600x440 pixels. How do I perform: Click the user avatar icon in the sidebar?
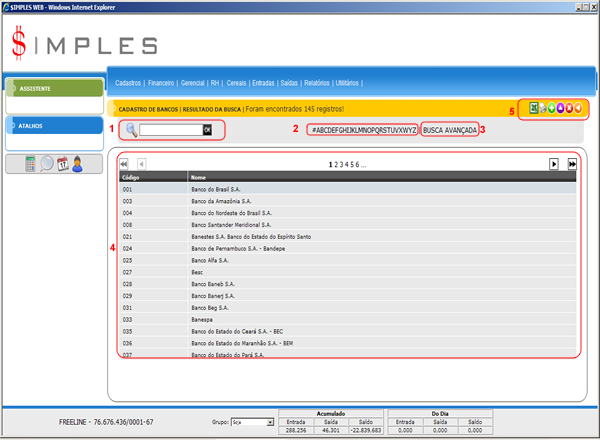77,164
